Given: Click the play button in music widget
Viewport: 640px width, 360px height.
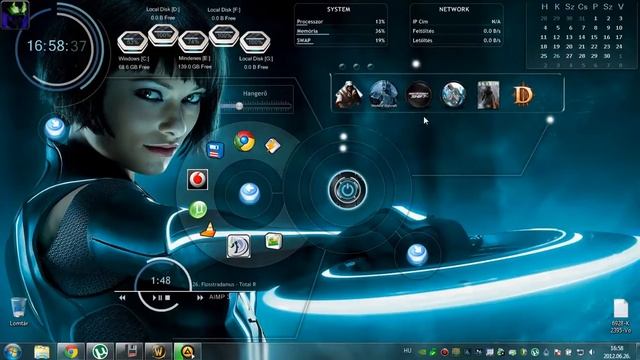Looking at the screenshot, I should pos(154,298).
